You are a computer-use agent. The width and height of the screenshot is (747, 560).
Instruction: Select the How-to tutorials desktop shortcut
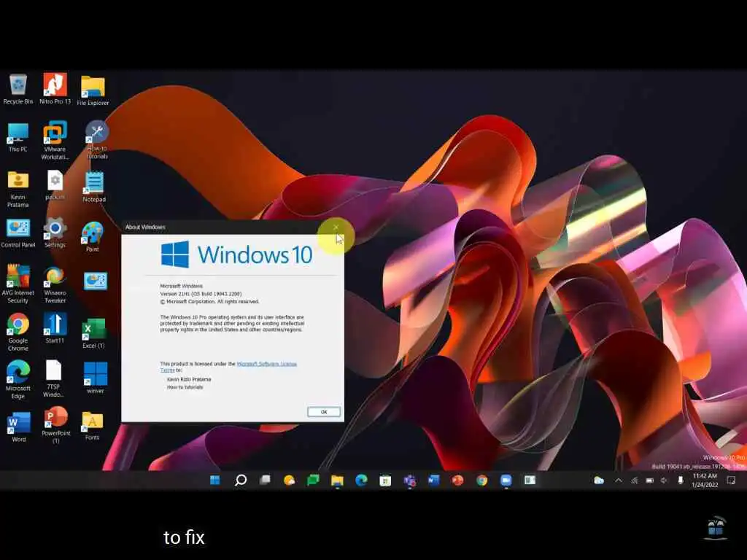pos(97,140)
